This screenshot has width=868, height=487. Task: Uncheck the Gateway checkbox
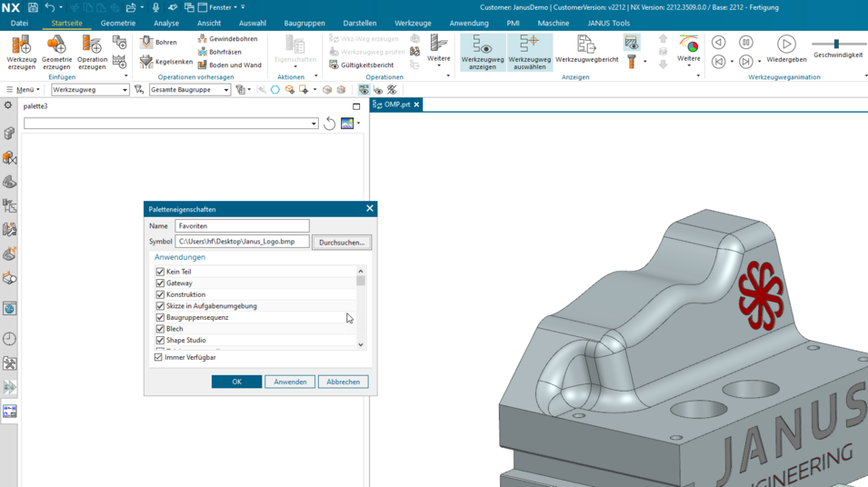pyautogui.click(x=160, y=283)
